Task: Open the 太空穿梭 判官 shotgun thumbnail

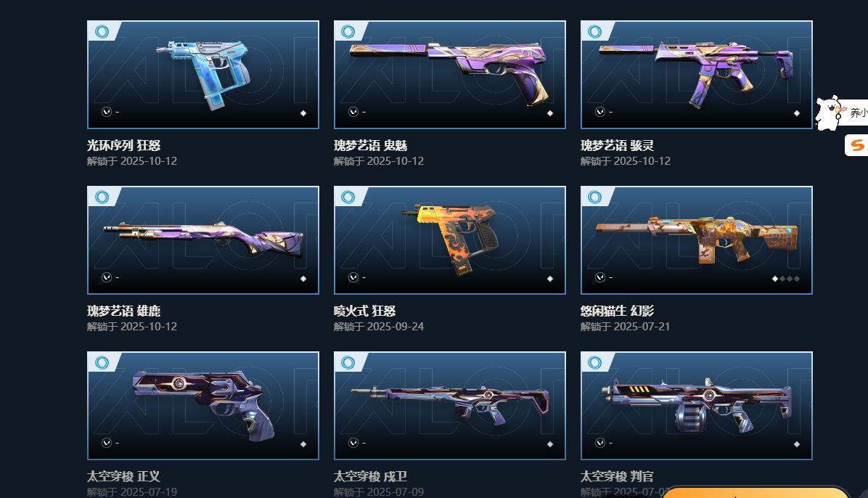Action: tap(697, 406)
